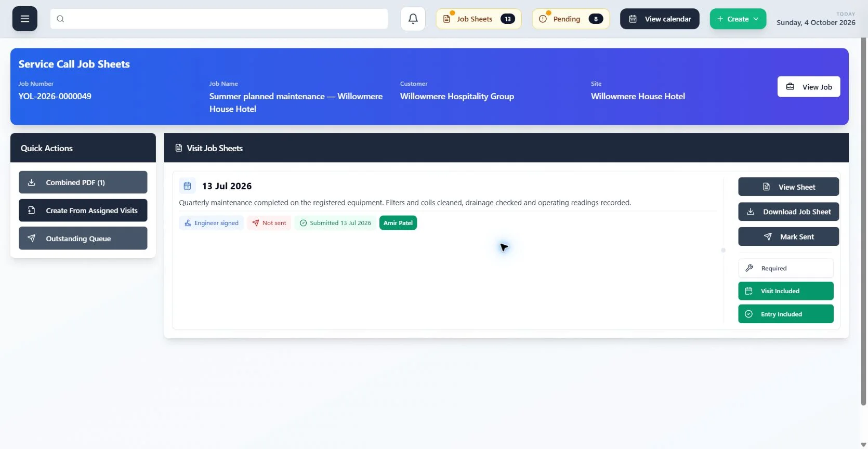Click customer Willowmere Hospitality Group
This screenshot has height=449, width=868.
pyautogui.click(x=457, y=97)
